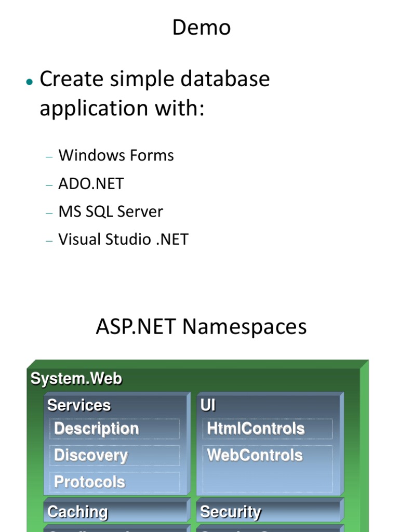Image resolution: width=399 pixels, height=532 pixels.
Task: Click the 'ADO.NET' list item
Action: coord(91,183)
